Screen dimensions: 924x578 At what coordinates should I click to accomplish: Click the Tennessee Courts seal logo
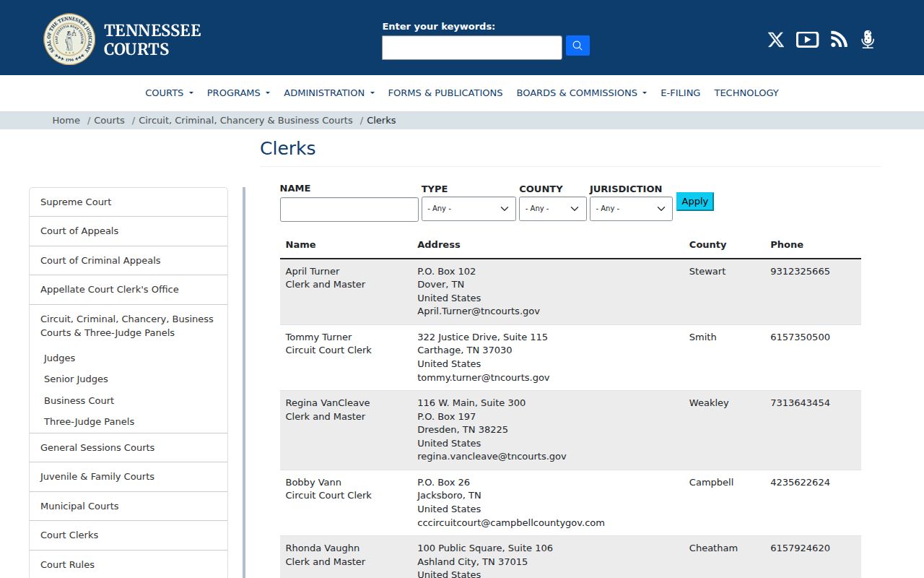pos(69,39)
